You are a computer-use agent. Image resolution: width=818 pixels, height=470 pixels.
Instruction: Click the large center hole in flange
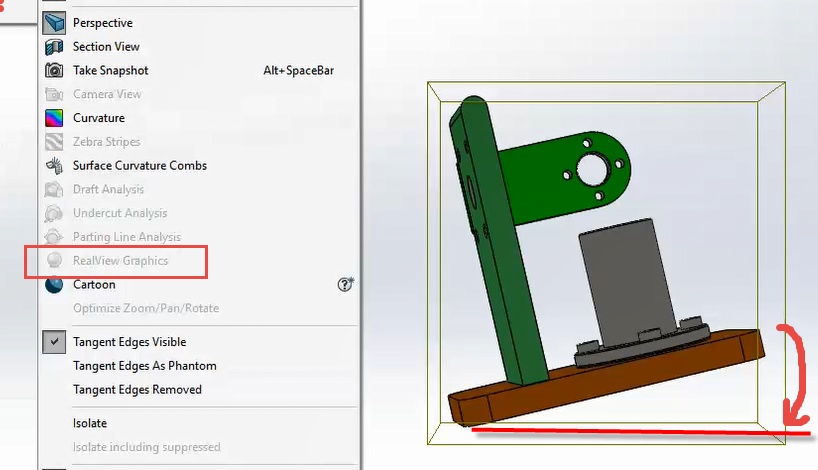[x=593, y=170]
